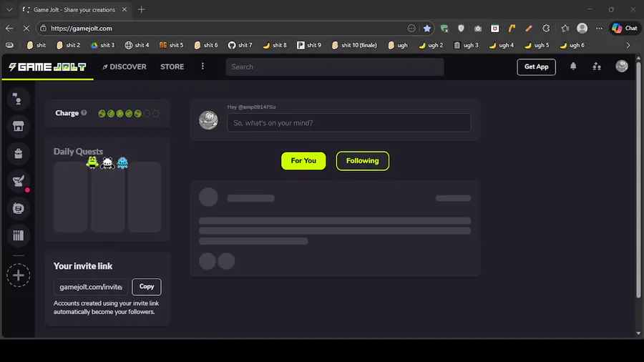Viewport: 644px width, 362px height.
Task: Open a new browser tab
Action: click(141, 9)
